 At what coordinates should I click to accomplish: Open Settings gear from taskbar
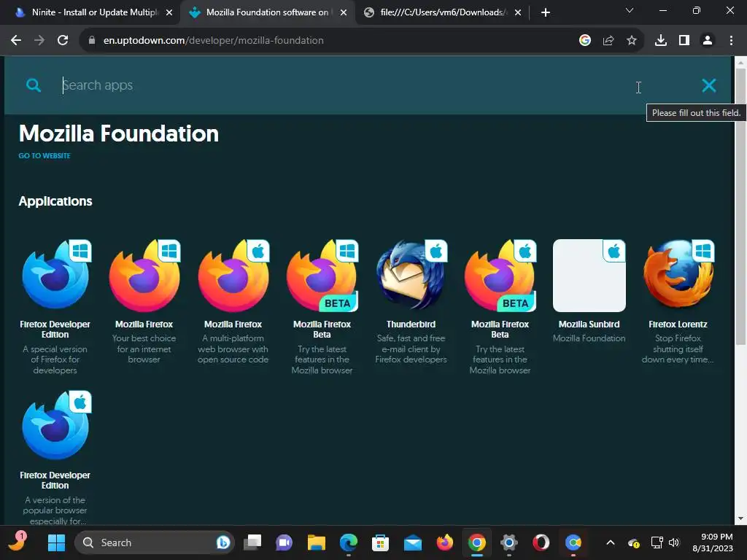tap(508, 542)
